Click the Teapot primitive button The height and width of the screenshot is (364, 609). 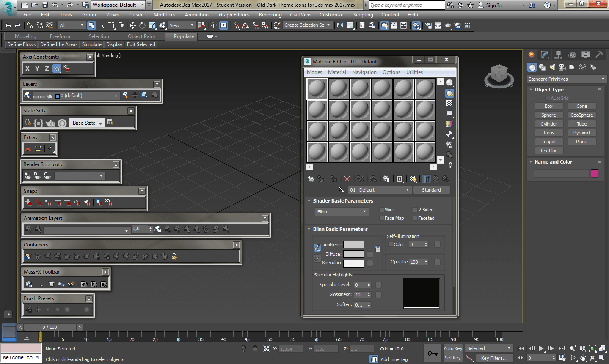[548, 142]
